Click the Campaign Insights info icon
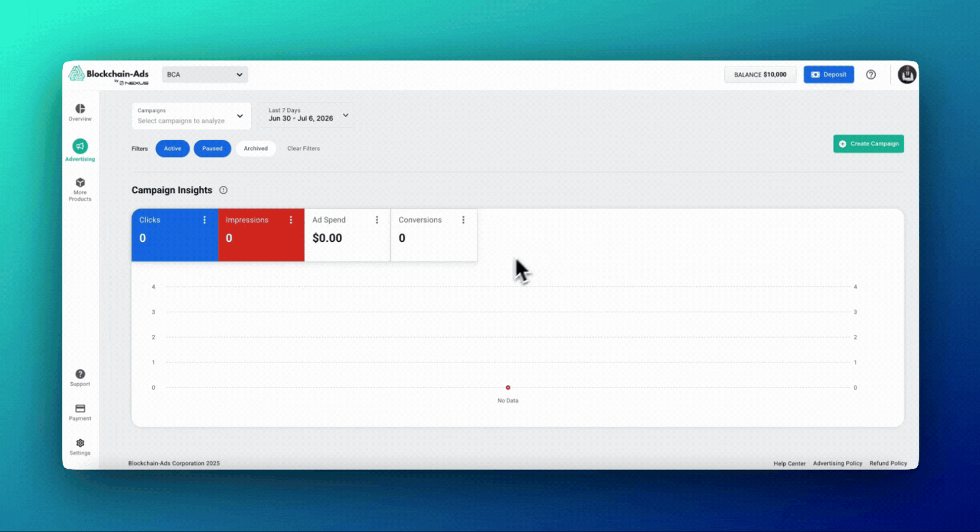The image size is (980, 532). click(x=223, y=190)
